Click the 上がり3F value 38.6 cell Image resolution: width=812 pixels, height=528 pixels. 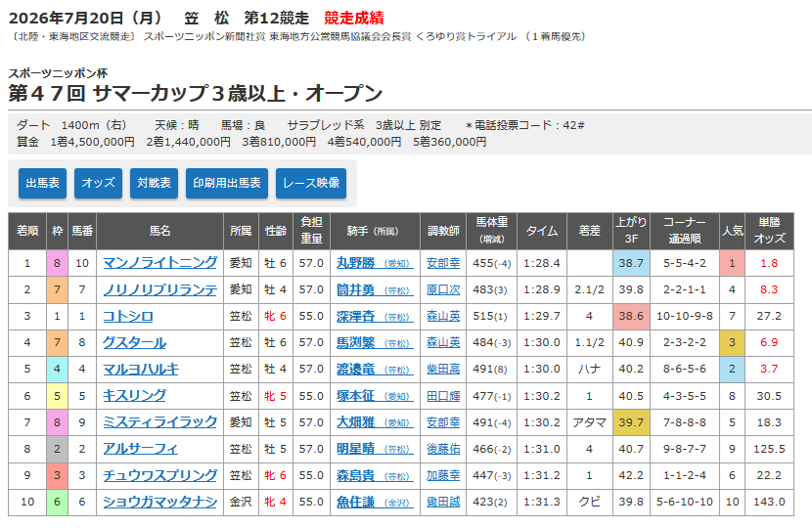pos(631,316)
